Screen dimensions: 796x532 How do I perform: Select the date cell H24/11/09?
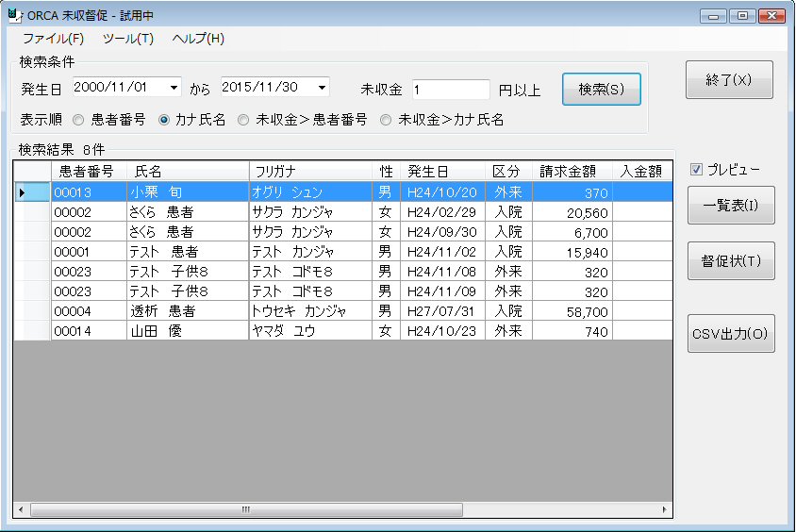point(442,291)
